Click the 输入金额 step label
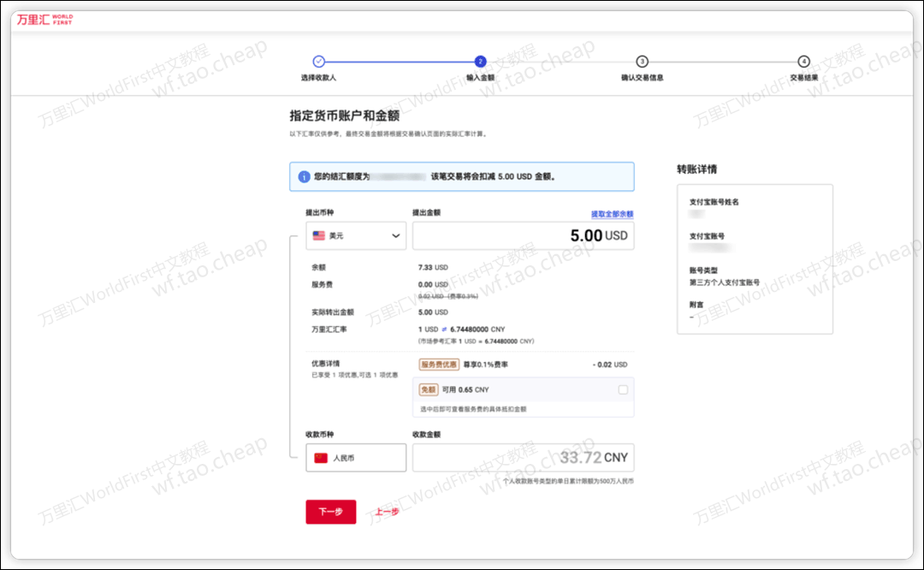The height and width of the screenshot is (570, 924). [x=480, y=78]
